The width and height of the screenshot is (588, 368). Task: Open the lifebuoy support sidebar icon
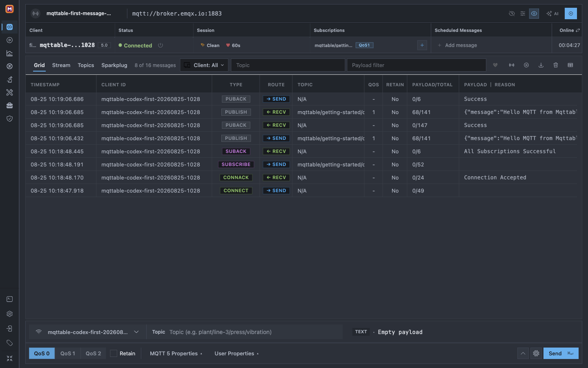coord(9,66)
